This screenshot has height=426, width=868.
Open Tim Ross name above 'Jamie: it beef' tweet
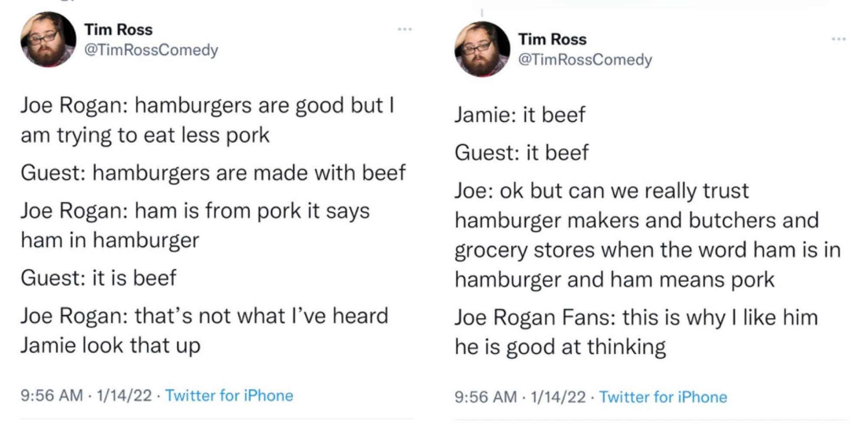[x=552, y=39]
